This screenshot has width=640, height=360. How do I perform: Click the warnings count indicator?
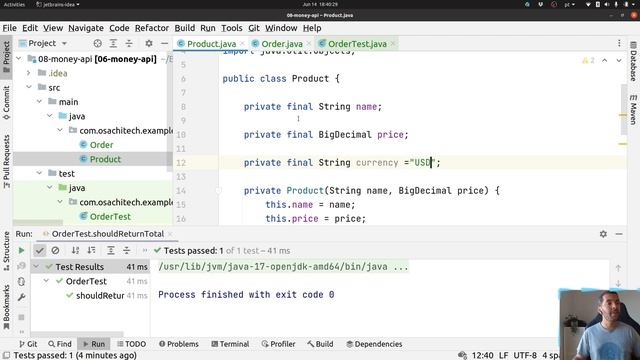tap(588, 60)
